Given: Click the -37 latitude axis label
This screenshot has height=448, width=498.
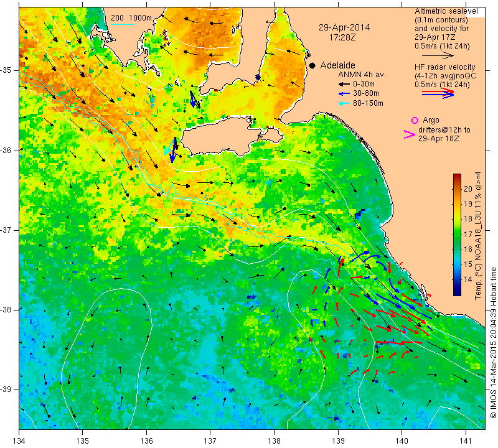Looking at the screenshot, I should [6, 230].
